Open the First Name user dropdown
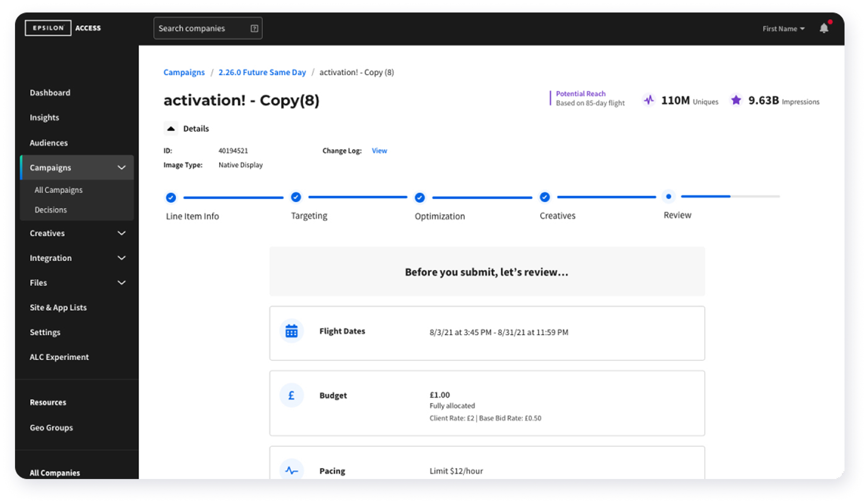The width and height of the screenshot is (867, 504). pos(783,29)
